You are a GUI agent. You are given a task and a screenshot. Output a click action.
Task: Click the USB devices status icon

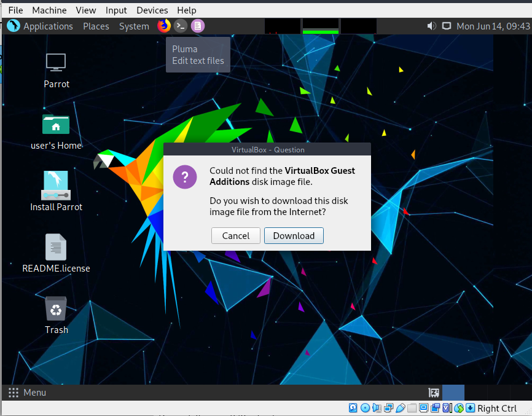pos(401,408)
